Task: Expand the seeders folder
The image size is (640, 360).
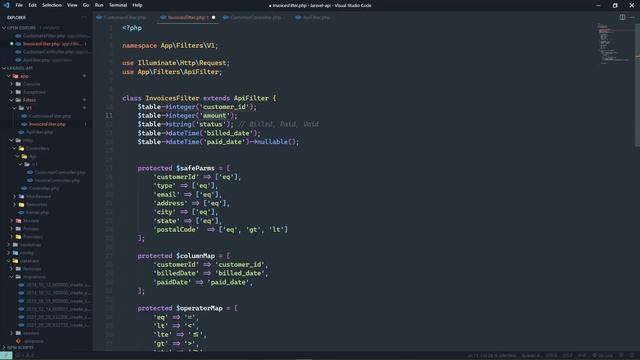Action: pyautogui.click(x=46, y=333)
